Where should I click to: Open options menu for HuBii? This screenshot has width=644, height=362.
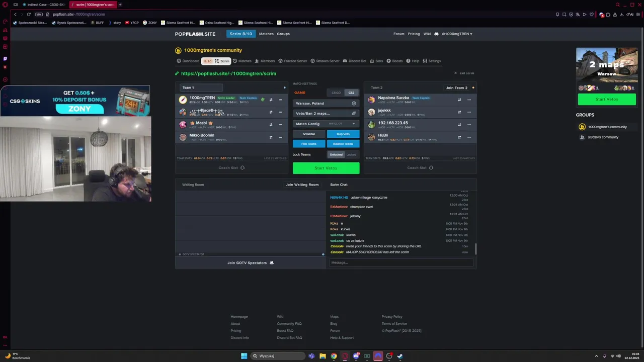[x=469, y=137]
